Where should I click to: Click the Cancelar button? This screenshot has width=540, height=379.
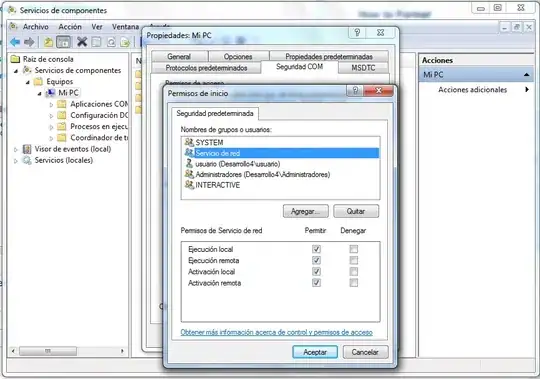pyautogui.click(x=365, y=352)
